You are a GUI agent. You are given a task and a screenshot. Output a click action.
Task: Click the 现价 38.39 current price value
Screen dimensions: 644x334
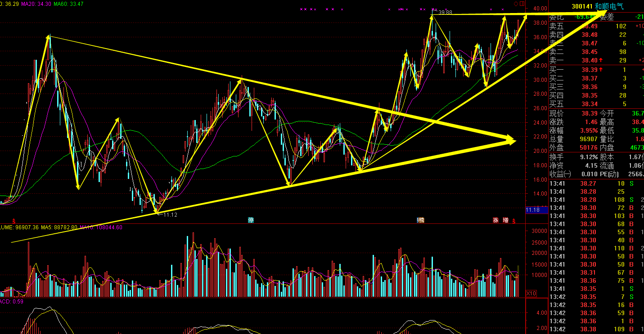590,114
